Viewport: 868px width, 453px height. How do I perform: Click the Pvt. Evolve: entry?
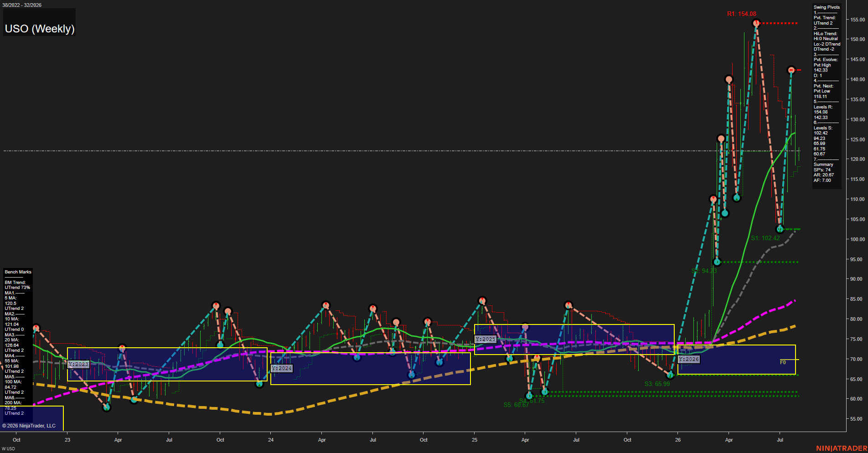click(826, 60)
